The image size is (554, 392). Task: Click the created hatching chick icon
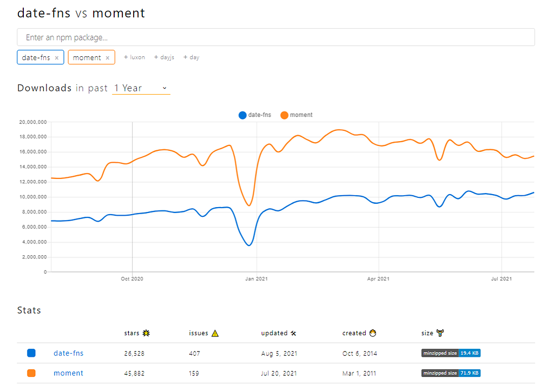coord(373,333)
